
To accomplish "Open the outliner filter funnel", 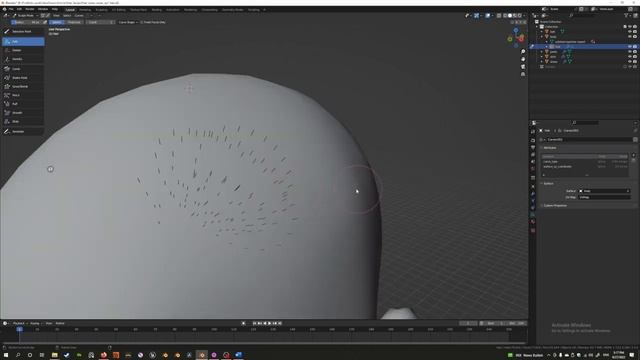I will pyautogui.click(x=626, y=16).
